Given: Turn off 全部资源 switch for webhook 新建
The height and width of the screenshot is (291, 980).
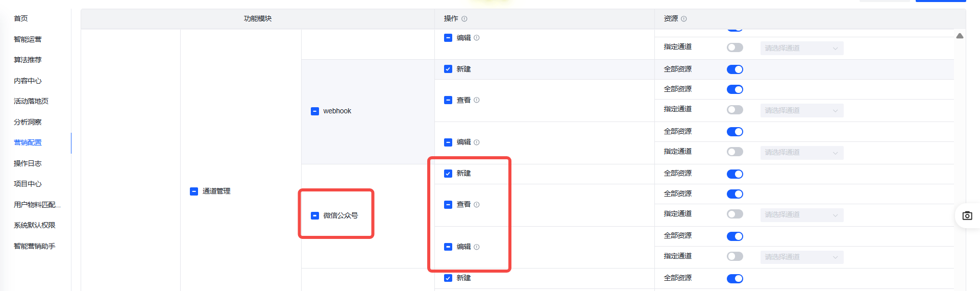Looking at the screenshot, I should coord(735,69).
